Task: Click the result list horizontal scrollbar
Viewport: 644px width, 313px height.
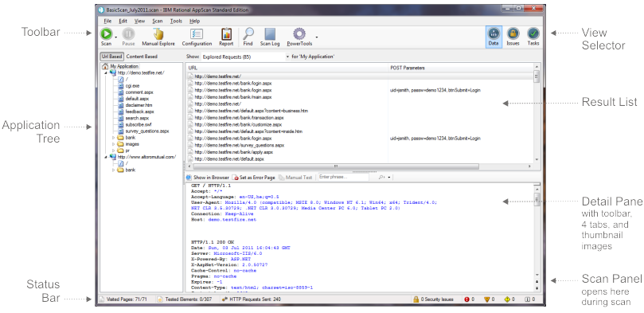Action: [x=336, y=166]
